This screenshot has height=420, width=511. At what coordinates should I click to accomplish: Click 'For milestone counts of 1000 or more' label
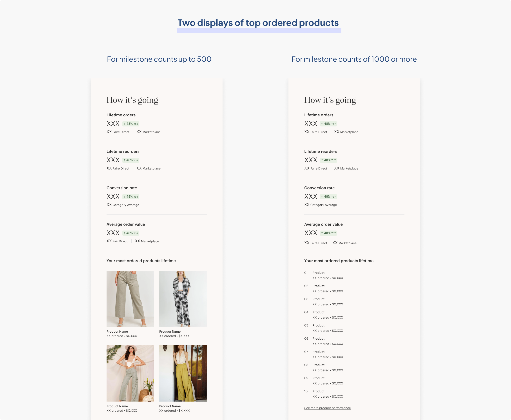354,59
